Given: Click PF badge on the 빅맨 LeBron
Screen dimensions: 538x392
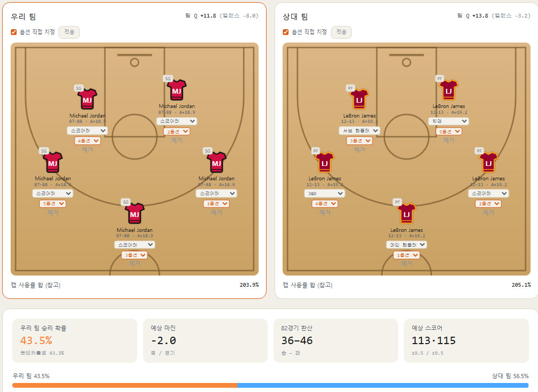Looking at the screenshot, I should coord(440,79).
